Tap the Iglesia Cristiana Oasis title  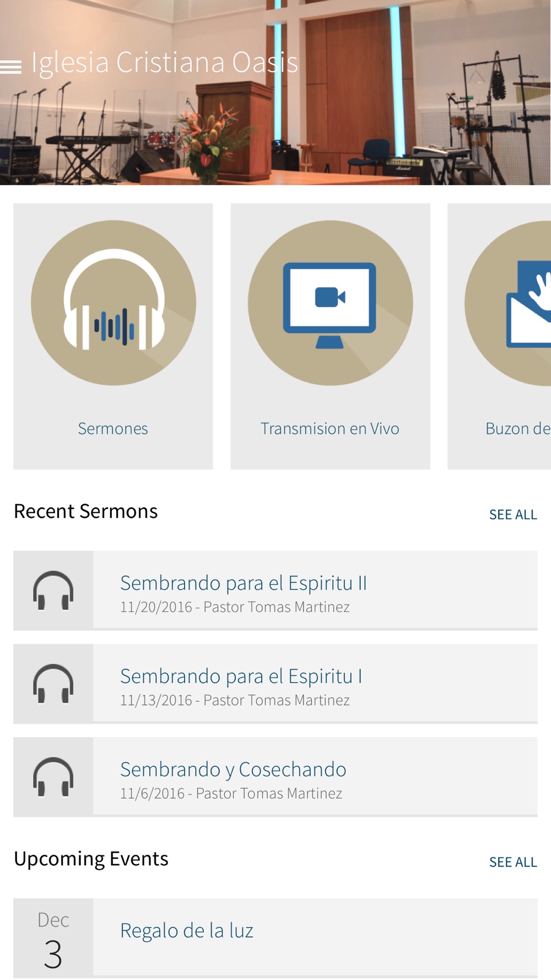pos(165,62)
